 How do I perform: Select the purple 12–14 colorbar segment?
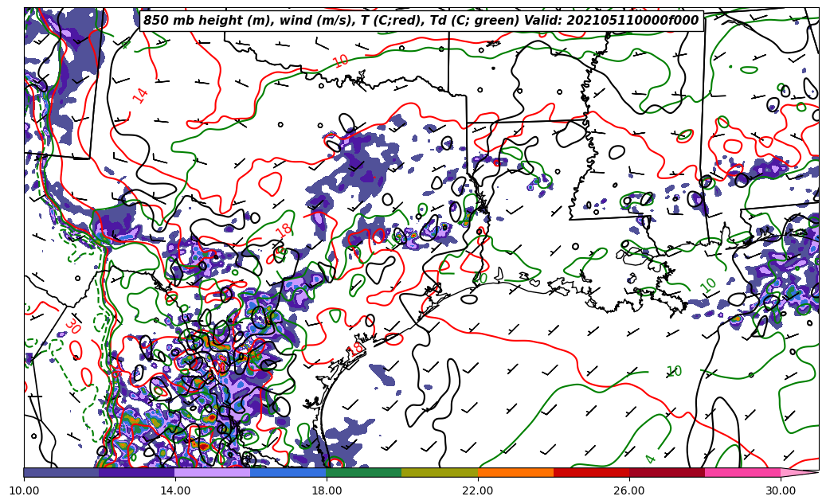coord(137,472)
